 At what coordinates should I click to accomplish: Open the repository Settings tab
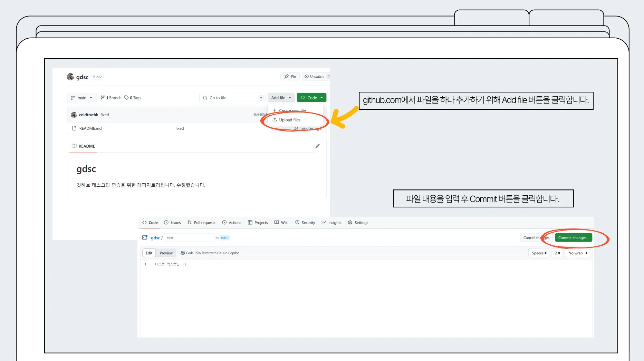(358, 223)
